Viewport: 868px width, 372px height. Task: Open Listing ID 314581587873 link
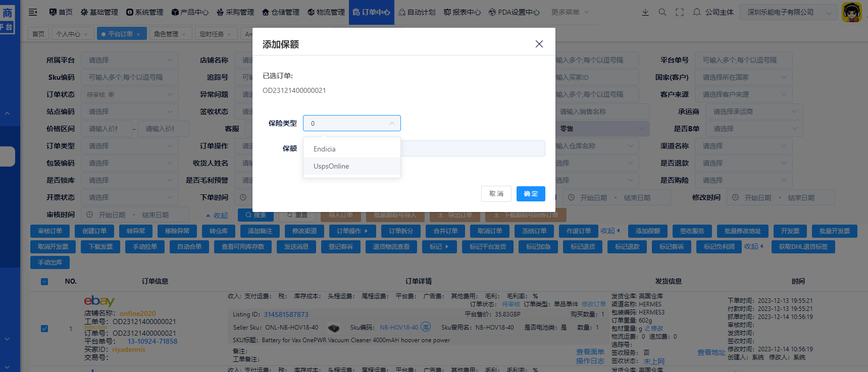click(286, 314)
